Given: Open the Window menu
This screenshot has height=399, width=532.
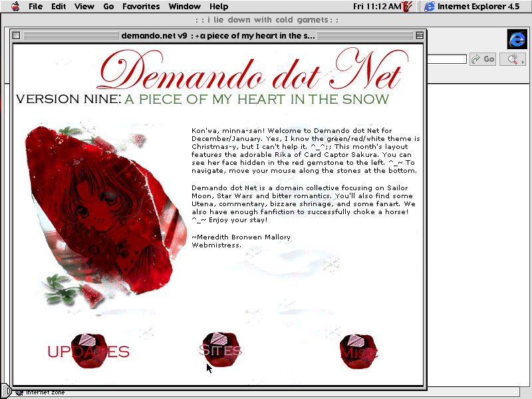Looking at the screenshot, I should point(184,7).
